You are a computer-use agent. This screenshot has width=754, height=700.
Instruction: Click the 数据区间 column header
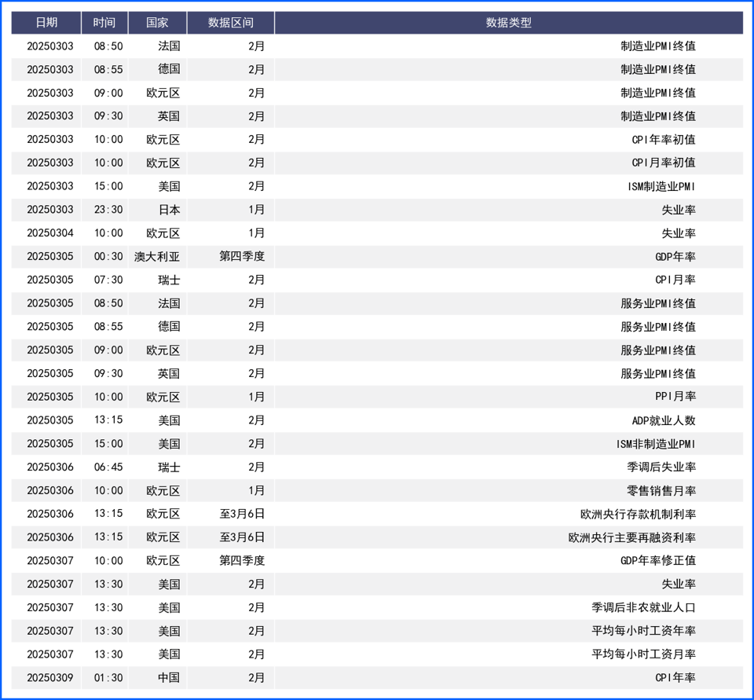tap(230, 23)
